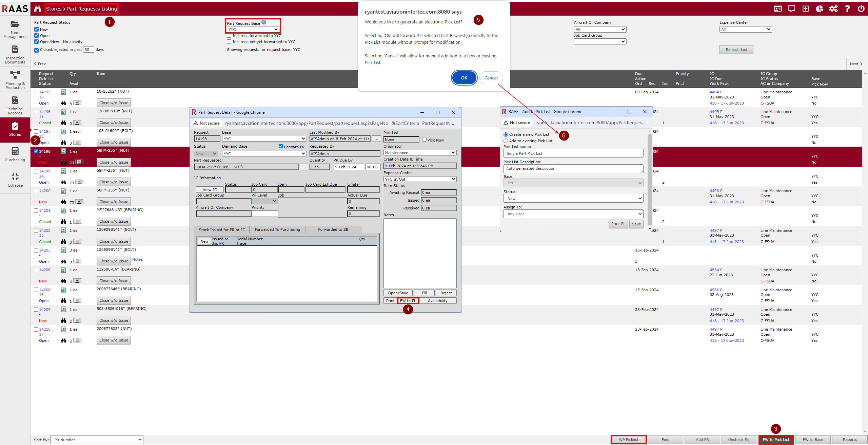Click OK in the pick list dialog
This screenshot has width=868, height=445.
[x=464, y=78]
